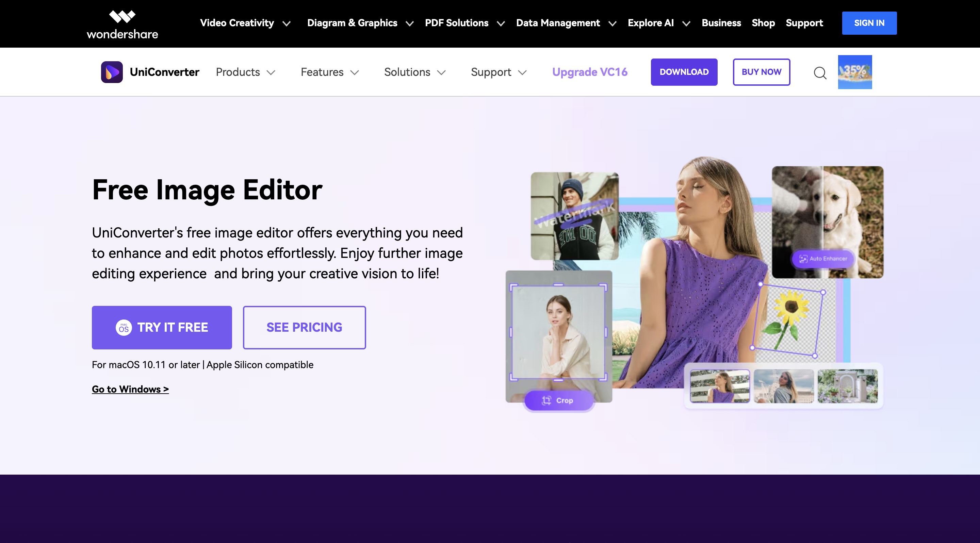
Task: Click the TRY IT FREE button
Action: (162, 327)
